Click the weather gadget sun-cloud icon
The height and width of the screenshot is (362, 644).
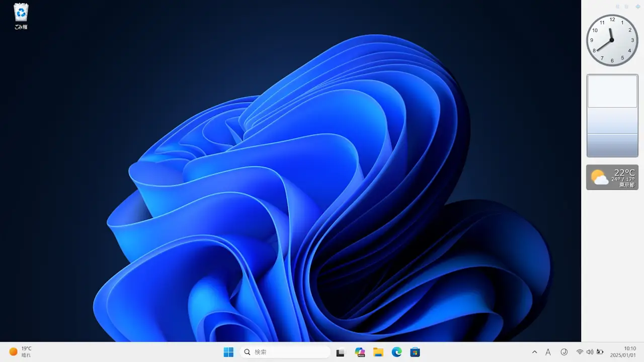[599, 177]
